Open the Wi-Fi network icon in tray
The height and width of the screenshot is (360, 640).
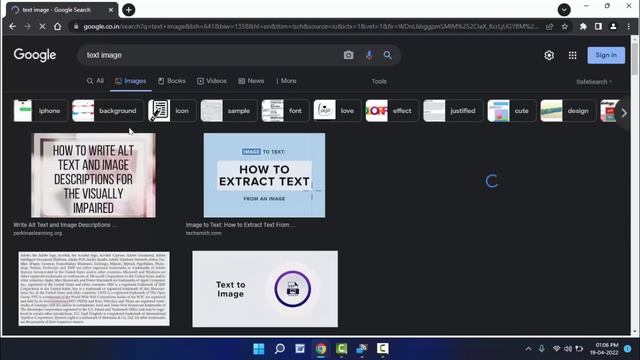point(556,349)
